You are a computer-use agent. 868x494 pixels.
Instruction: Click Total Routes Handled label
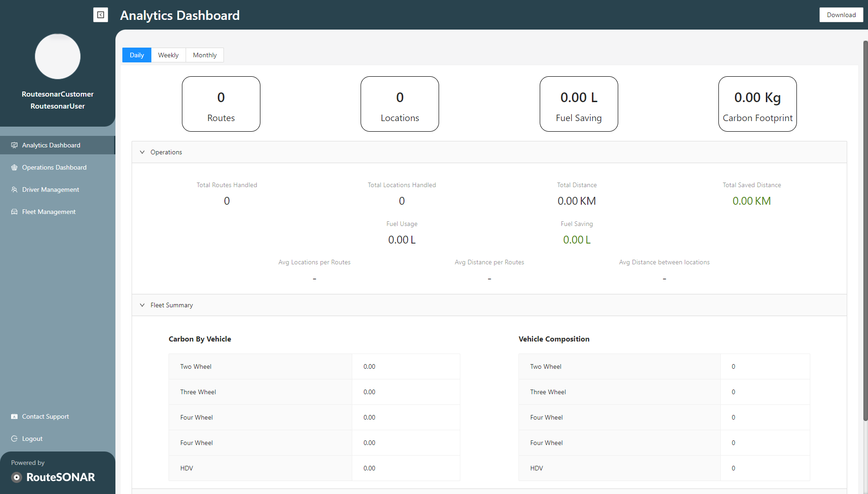pyautogui.click(x=227, y=185)
